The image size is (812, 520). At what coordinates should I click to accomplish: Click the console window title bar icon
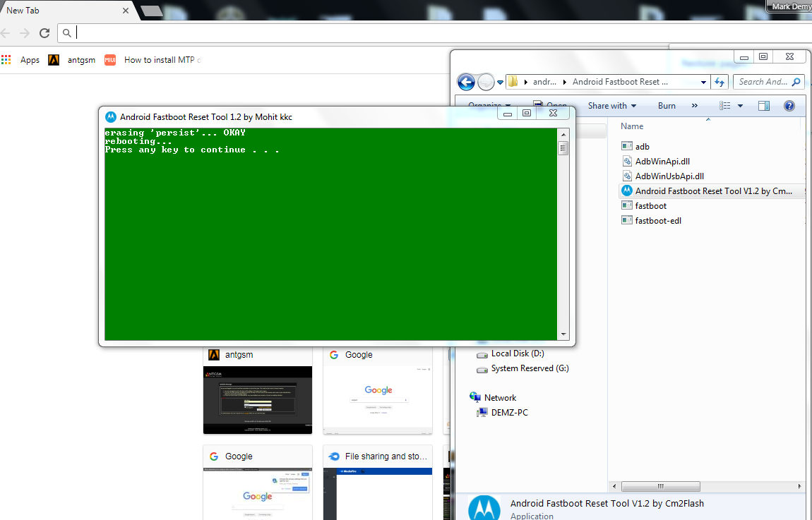[x=110, y=117]
